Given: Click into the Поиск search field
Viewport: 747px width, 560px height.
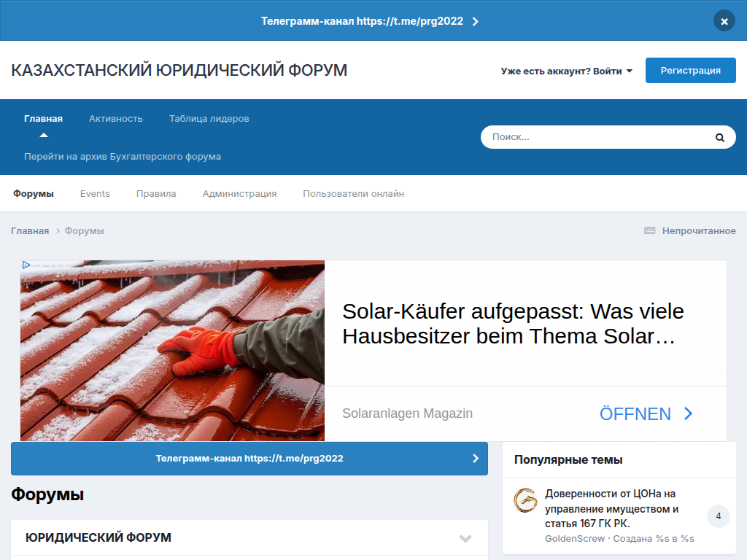Looking at the screenshot, I should pyautogui.click(x=595, y=137).
